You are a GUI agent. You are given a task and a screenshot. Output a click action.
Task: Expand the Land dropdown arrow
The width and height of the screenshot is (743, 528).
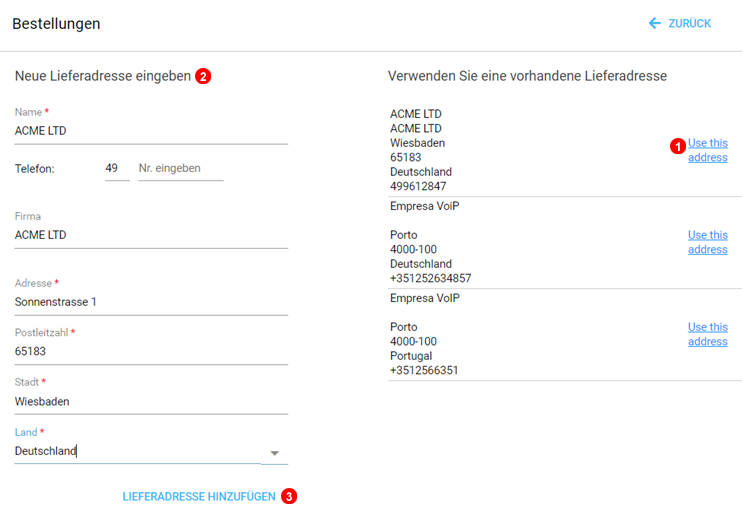click(x=275, y=453)
